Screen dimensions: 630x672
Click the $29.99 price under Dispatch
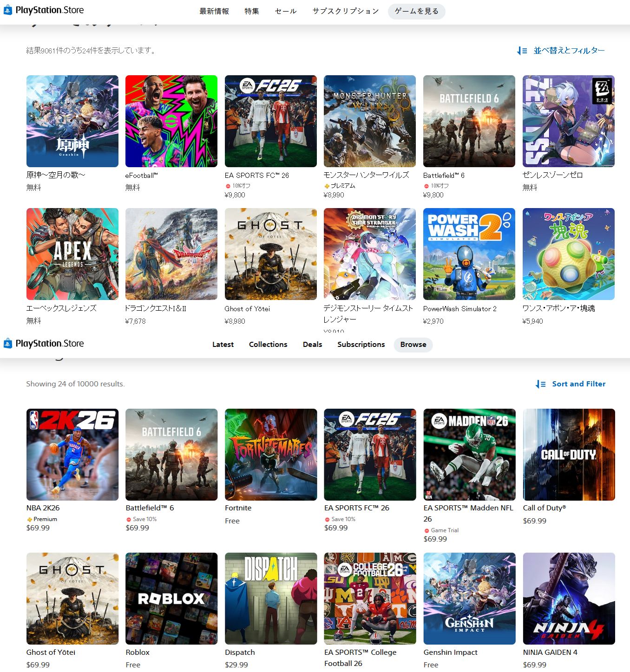tap(236, 665)
